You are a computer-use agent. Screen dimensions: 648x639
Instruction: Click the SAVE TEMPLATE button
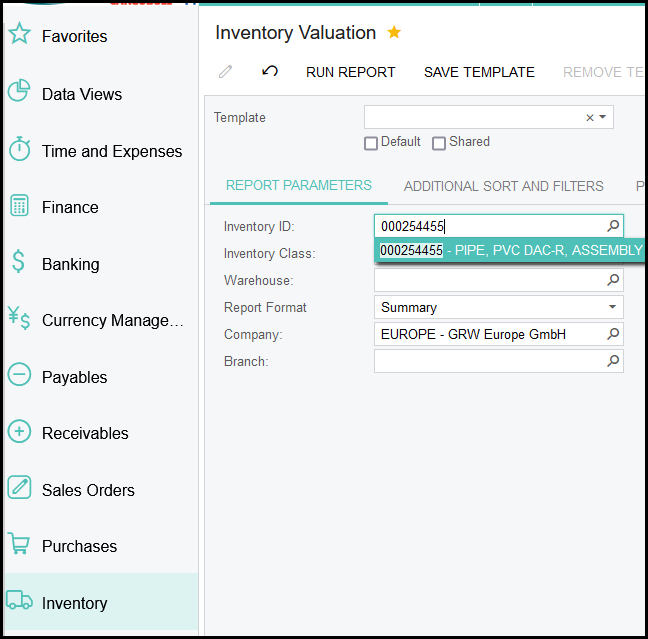click(x=479, y=72)
